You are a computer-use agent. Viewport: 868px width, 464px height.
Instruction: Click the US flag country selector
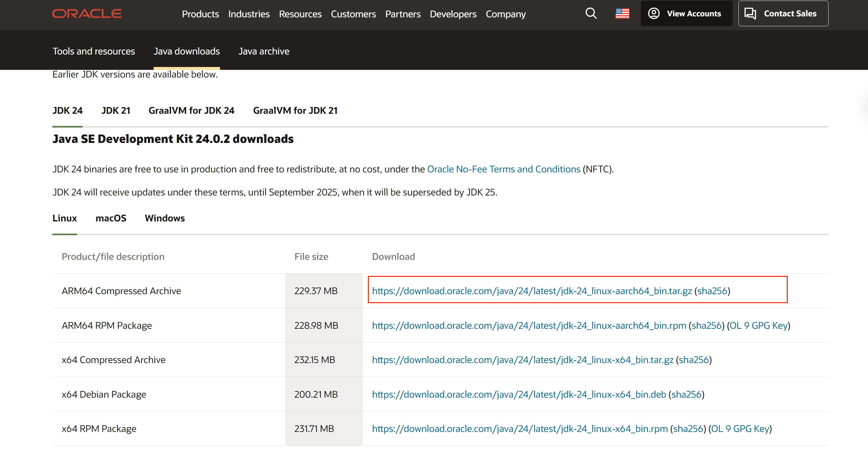[622, 13]
